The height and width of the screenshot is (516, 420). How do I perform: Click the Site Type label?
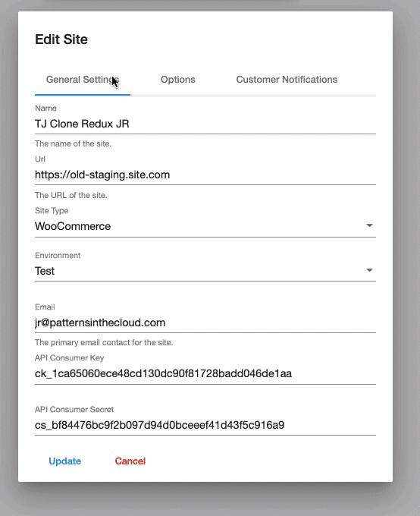coord(52,211)
